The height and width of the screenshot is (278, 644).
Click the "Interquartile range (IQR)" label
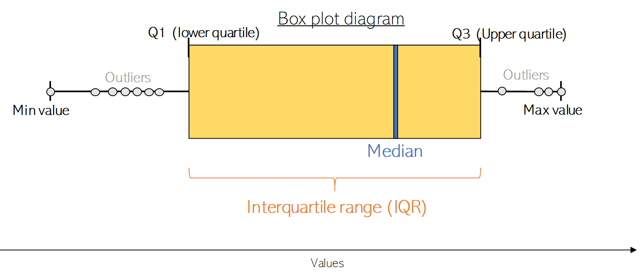pyautogui.click(x=337, y=207)
